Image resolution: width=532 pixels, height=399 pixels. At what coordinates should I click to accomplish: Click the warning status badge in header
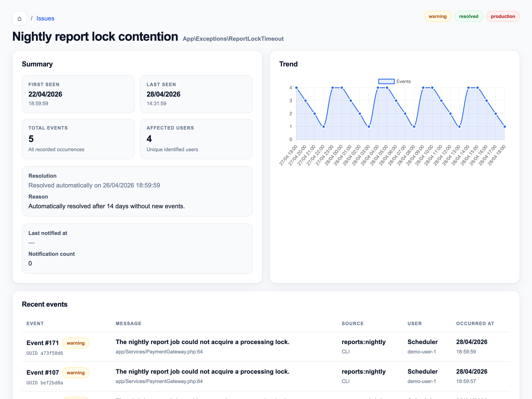click(x=437, y=16)
